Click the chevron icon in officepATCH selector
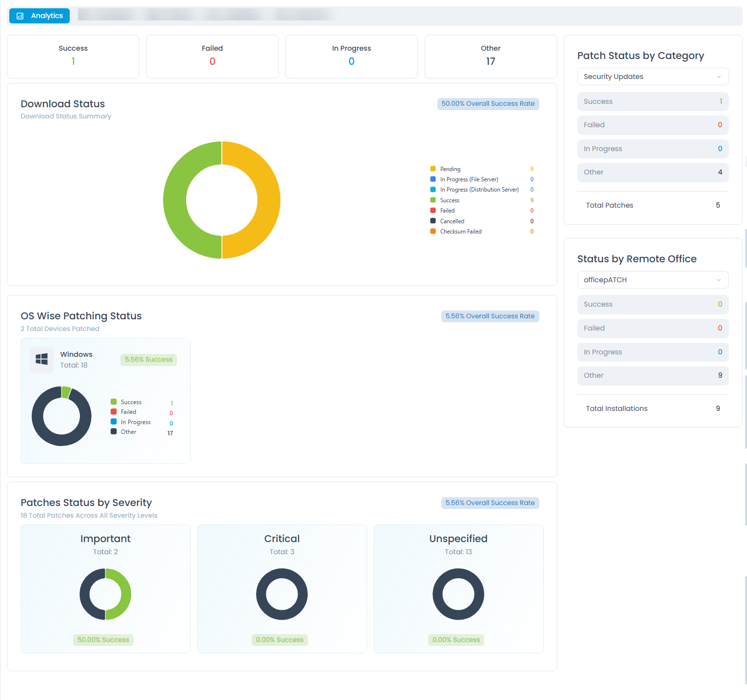This screenshot has height=700, width=747. click(718, 280)
